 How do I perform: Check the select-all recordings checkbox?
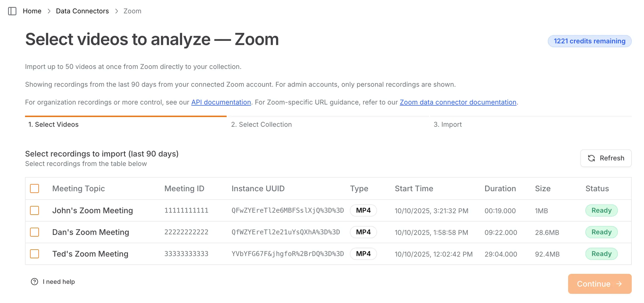(x=34, y=188)
